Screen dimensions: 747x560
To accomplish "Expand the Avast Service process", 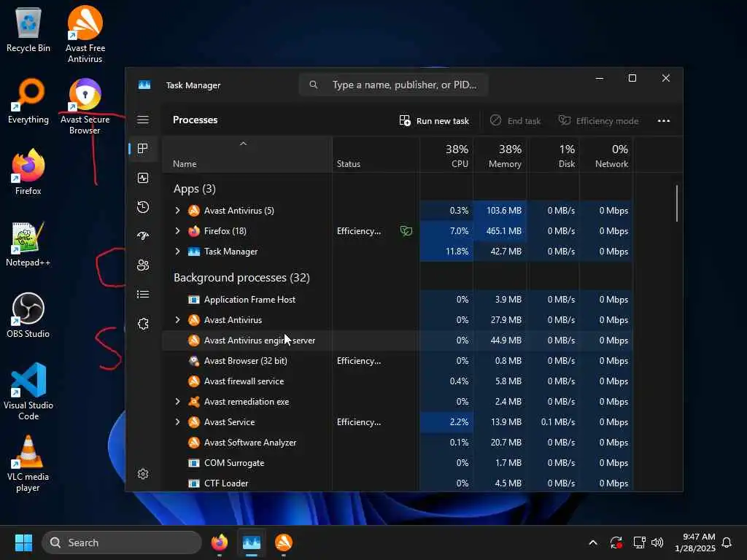I will tap(177, 422).
